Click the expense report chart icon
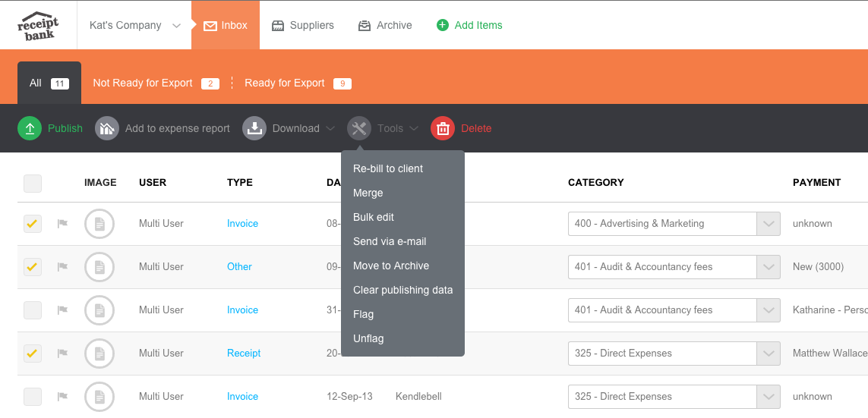 [107, 128]
